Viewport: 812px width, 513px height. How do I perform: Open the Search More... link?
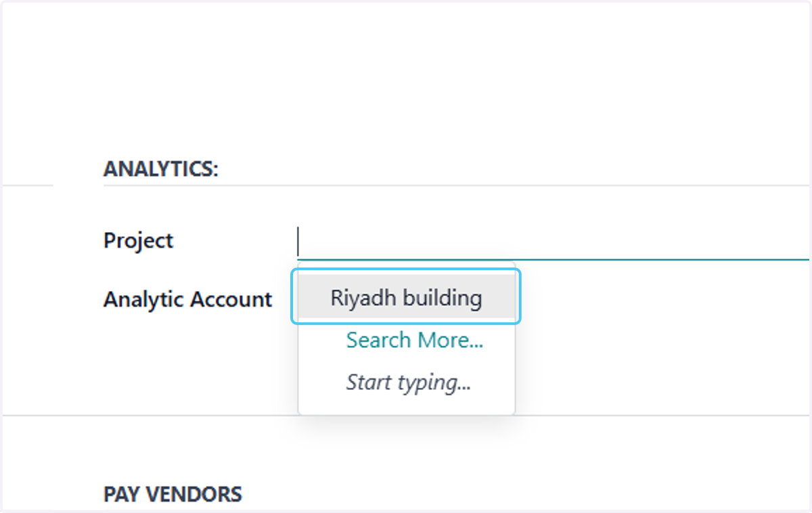414,340
